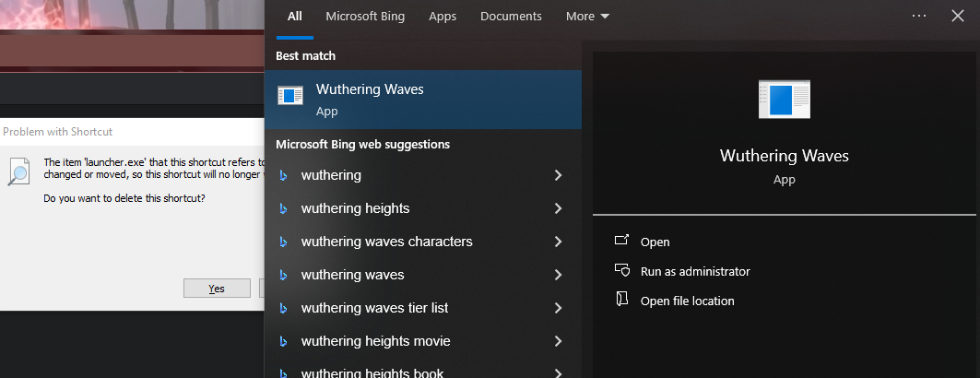Expand chevron for 'wuthering waves characters'
The height and width of the screenshot is (378, 980).
[x=558, y=242]
